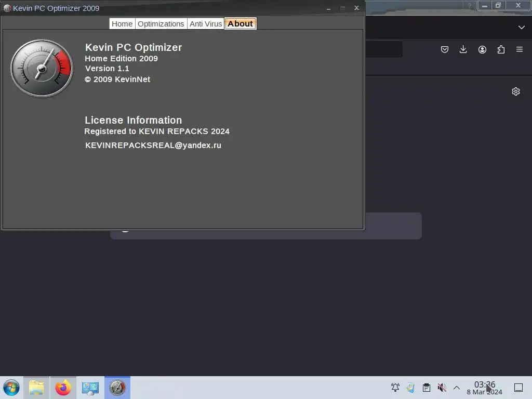
Task: Click the 'Registered to KEVIN REPACKS 2024' text
Action: pyautogui.click(x=157, y=131)
